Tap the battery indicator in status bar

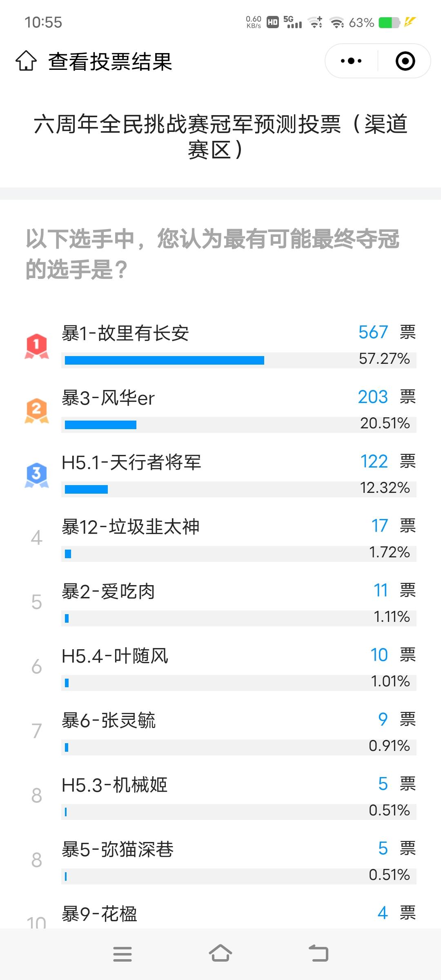(389, 22)
